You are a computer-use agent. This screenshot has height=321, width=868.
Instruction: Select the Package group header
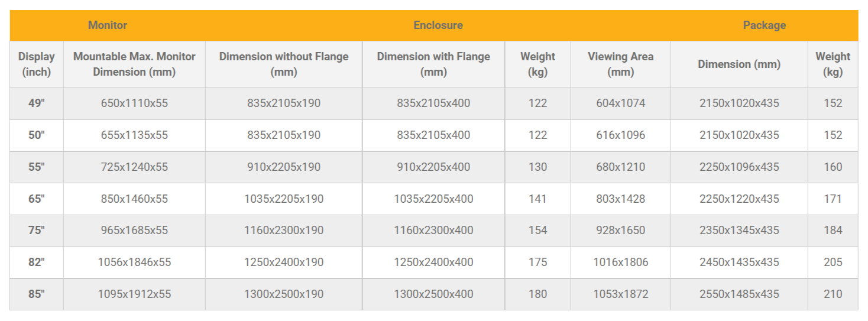tap(764, 25)
